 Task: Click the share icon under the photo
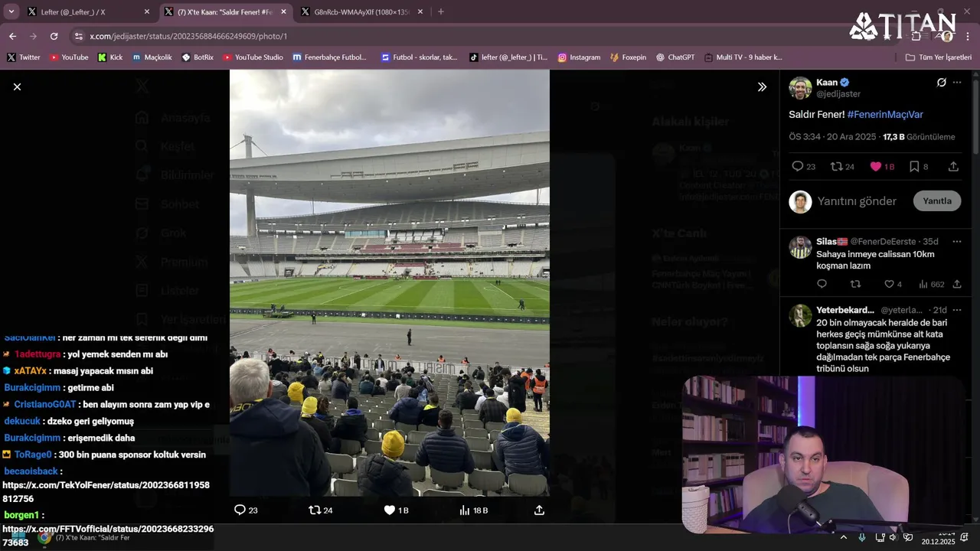539,510
